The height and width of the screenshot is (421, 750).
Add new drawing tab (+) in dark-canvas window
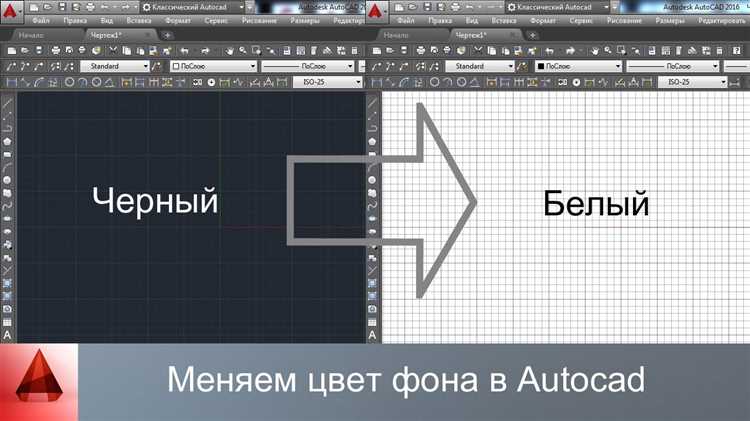tap(167, 35)
